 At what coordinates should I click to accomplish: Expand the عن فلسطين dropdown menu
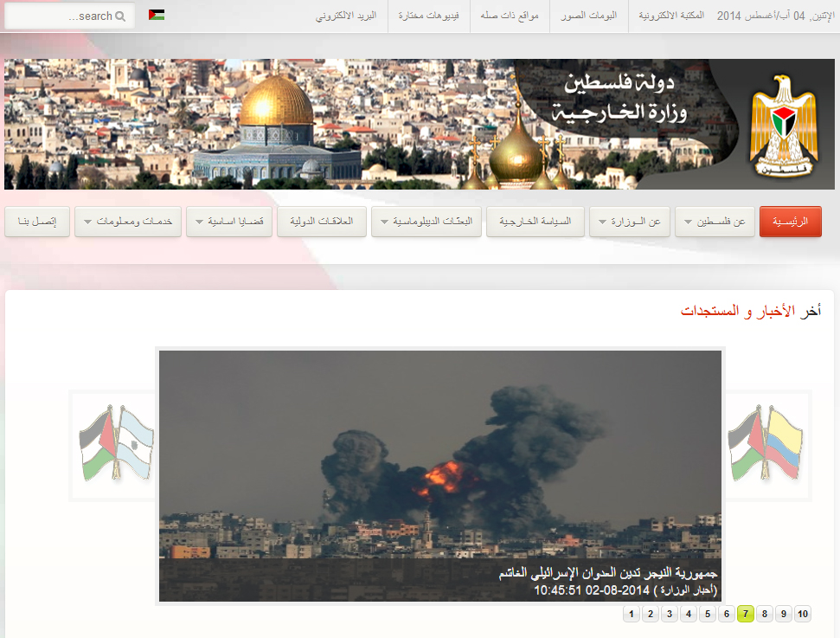point(715,222)
